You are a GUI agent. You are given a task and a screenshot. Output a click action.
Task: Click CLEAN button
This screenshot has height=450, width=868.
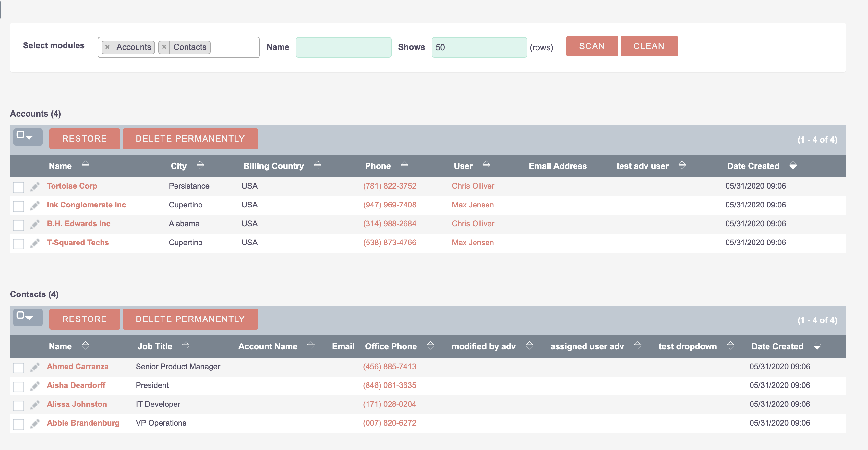[649, 46]
